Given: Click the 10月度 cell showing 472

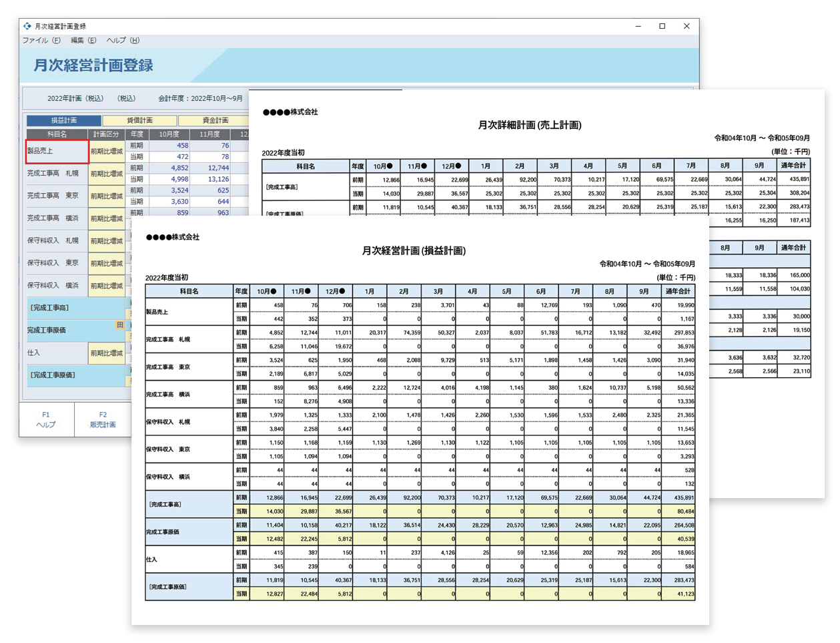Looking at the screenshot, I should pyautogui.click(x=169, y=157).
